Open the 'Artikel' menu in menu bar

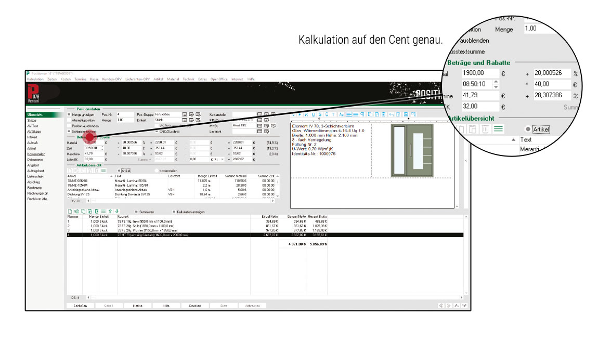159,79
